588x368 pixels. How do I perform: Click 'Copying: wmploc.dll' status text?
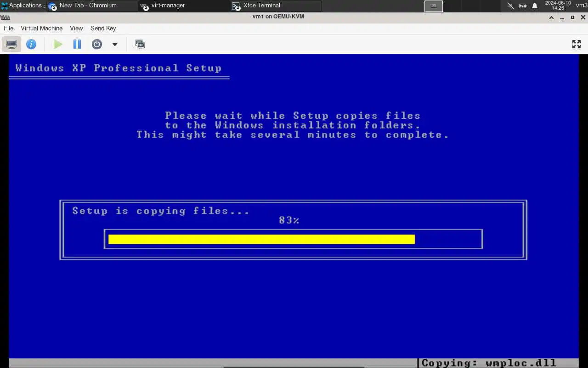(x=489, y=363)
